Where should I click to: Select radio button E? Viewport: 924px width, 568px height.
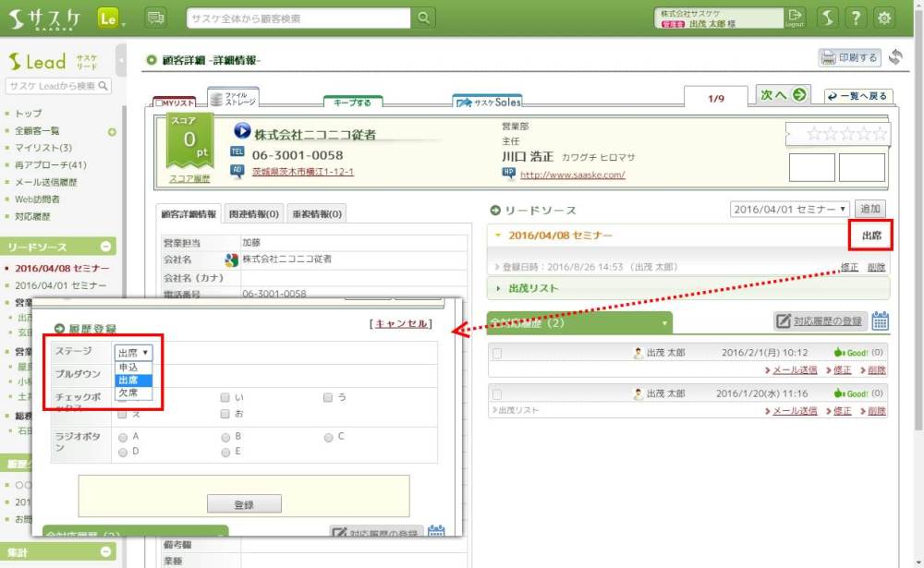225,453
